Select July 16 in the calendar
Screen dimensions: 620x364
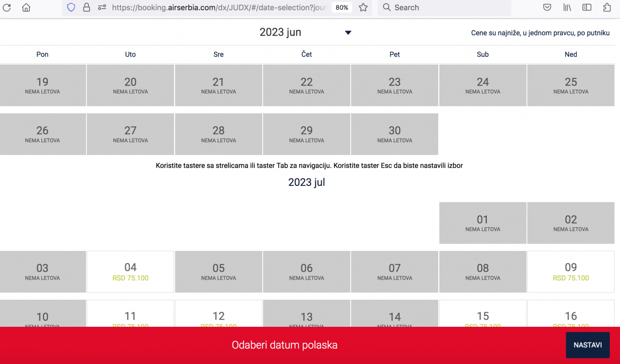(570, 316)
